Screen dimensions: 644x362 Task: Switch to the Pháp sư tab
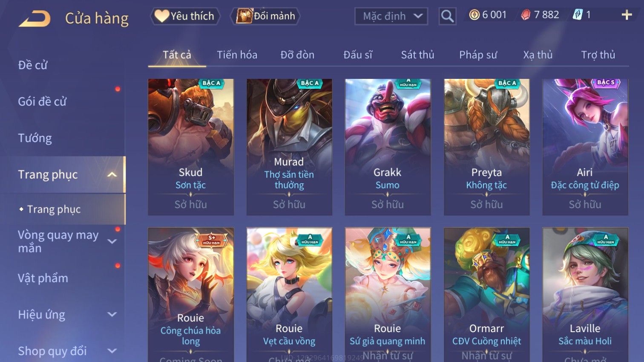tap(478, 55)
